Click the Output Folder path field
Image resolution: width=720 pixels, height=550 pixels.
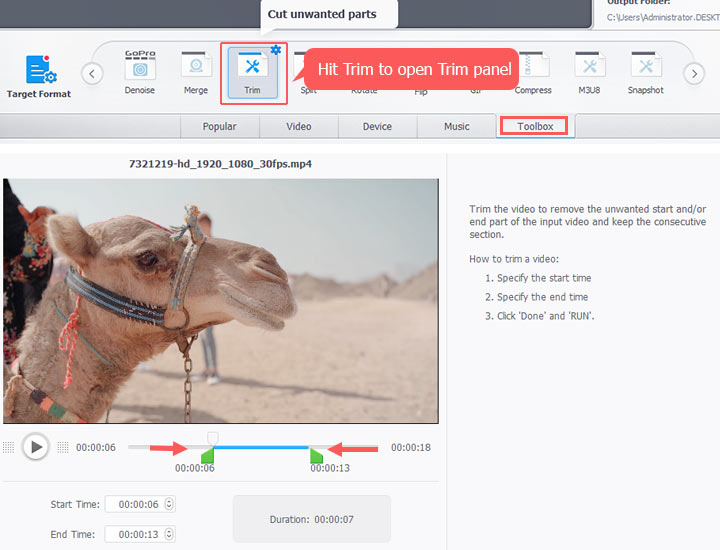(x=662, y=17)
